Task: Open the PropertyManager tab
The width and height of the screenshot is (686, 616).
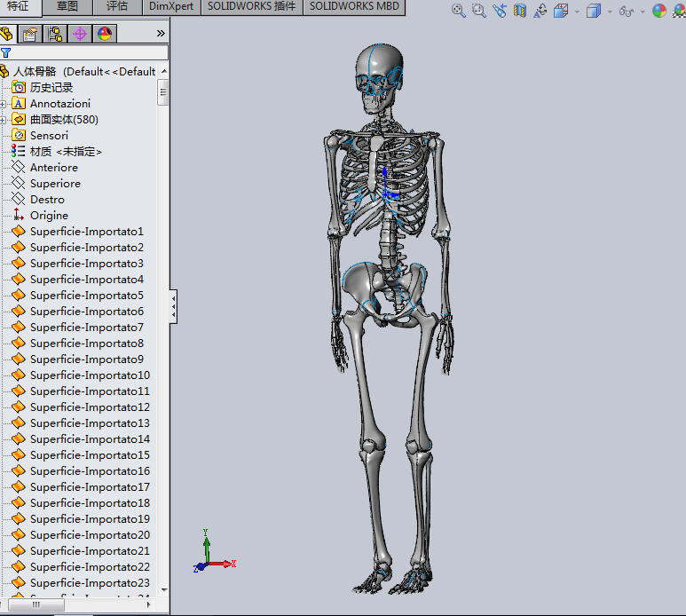Action: click(x=30, y=34)
